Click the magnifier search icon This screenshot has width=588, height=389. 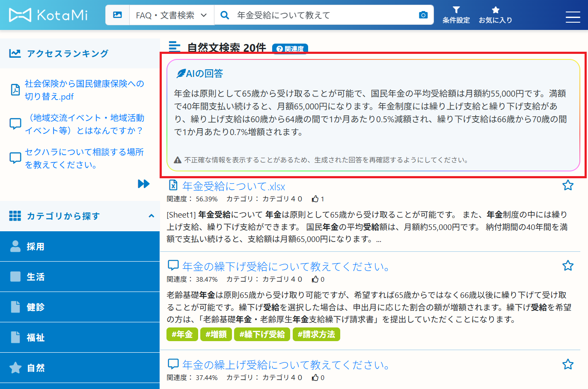click(x=224, y=15)
